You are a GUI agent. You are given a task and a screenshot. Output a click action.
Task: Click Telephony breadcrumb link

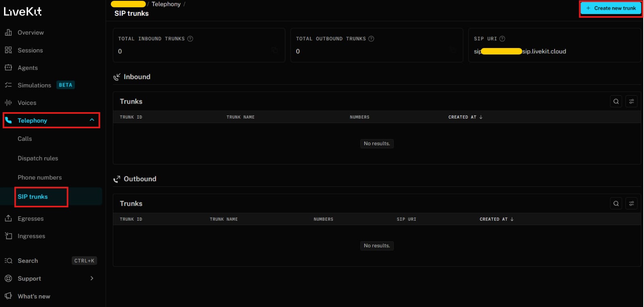tap(166, 4)
